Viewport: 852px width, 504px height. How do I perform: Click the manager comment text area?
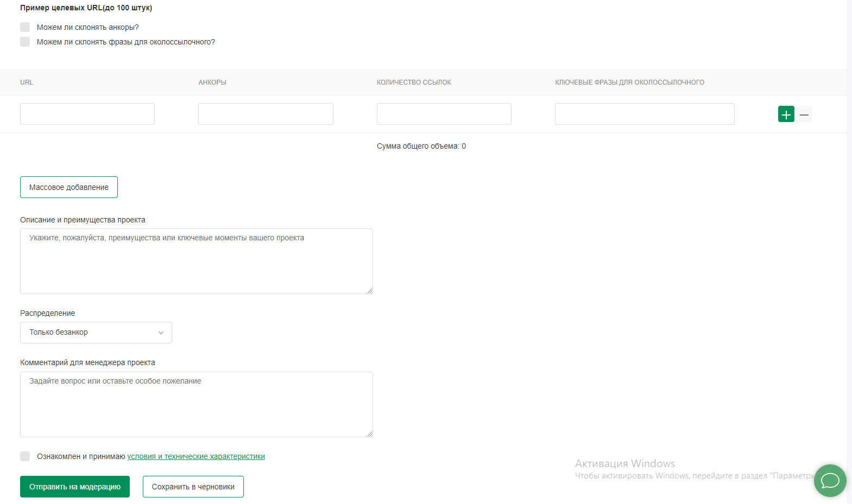(x=196, y=404)
